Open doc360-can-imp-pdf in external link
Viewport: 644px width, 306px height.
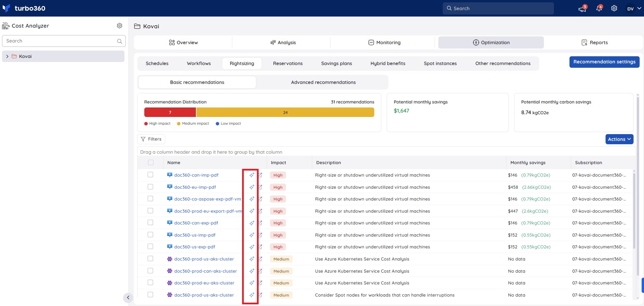[x=260, y=175]
